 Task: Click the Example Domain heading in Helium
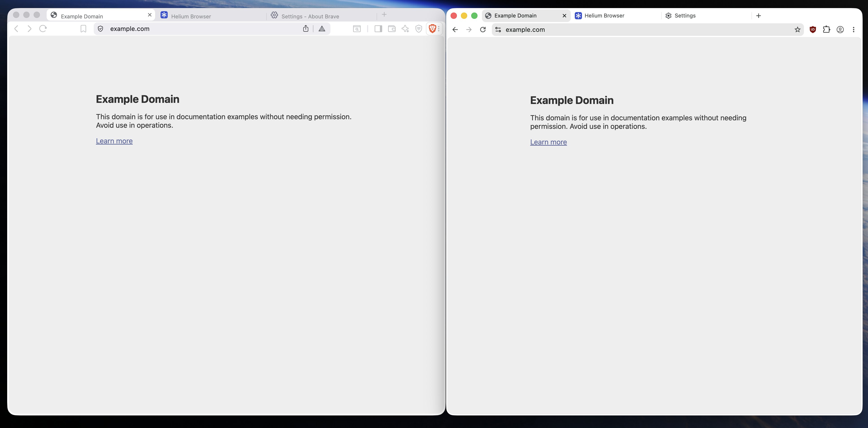572,100
